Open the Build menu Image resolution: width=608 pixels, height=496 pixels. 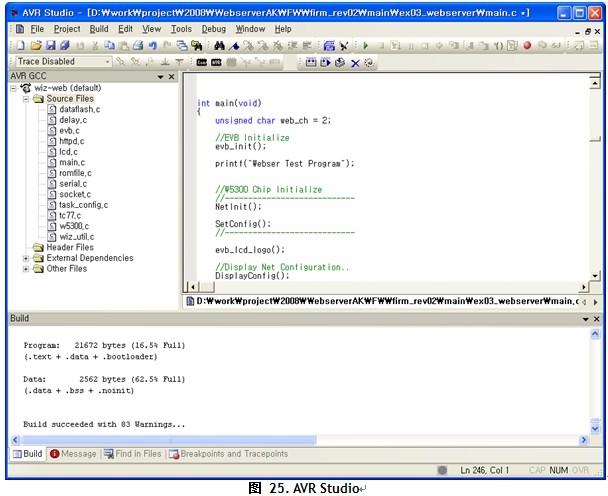tap(99, 29)
